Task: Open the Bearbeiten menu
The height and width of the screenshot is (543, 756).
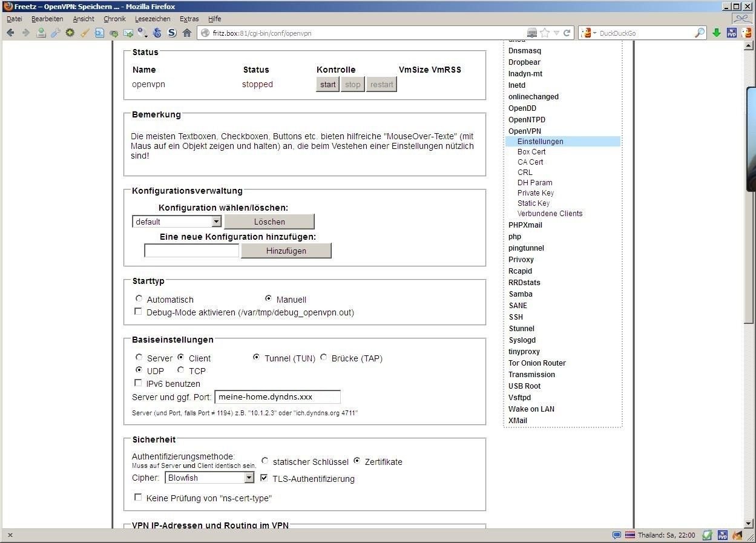Action: click(x=47, y=19)
